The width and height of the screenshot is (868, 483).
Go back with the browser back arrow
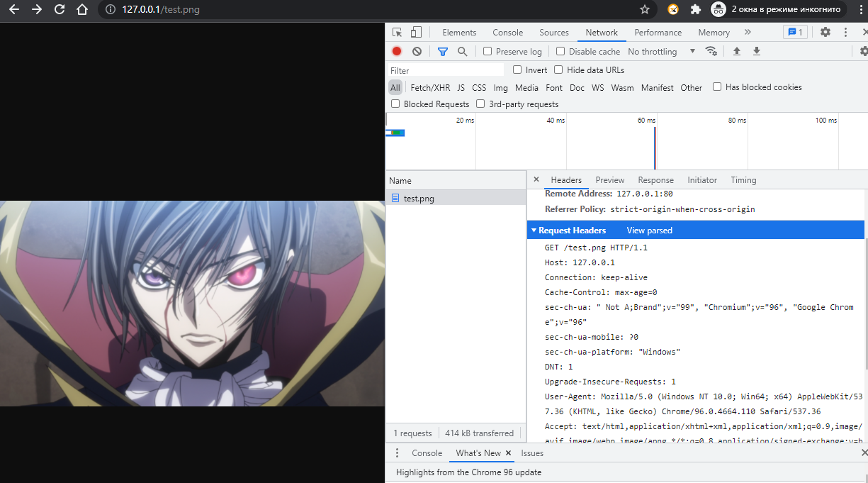(14, 10)
